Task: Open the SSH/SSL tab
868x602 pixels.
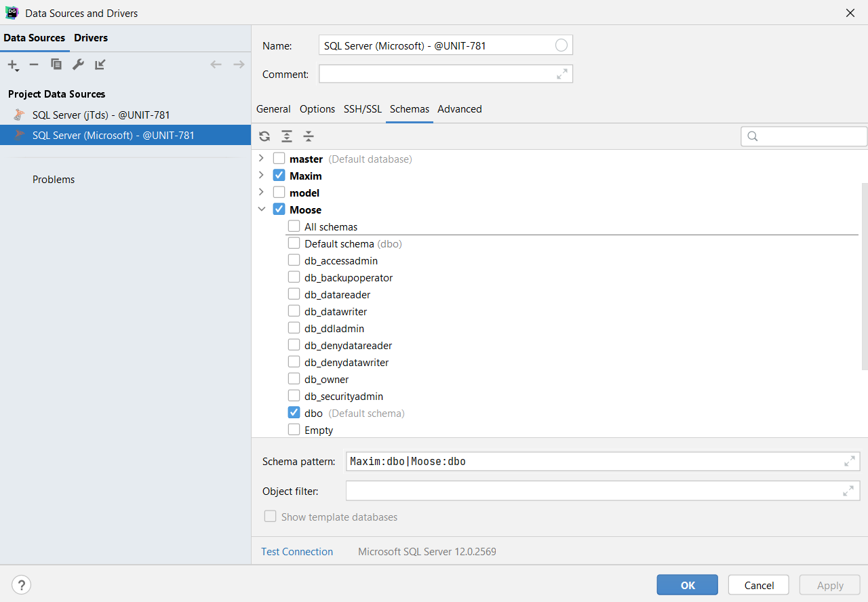Action: point(363,109)
